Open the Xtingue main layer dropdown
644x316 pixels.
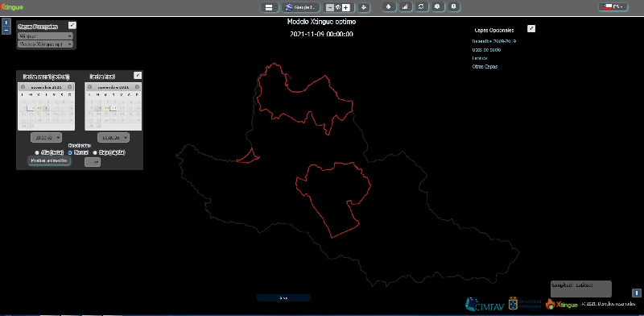point(45,35)
